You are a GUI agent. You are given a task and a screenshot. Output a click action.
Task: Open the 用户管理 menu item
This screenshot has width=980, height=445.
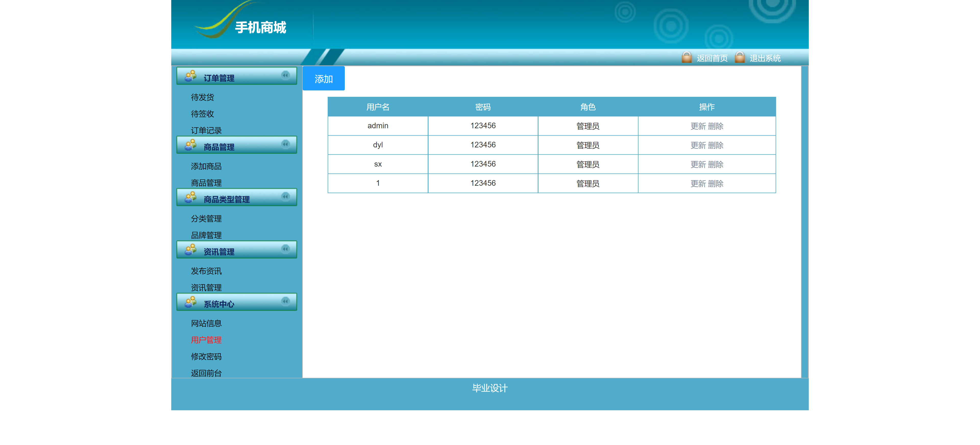pyautogui.click(x=206, y=340)
